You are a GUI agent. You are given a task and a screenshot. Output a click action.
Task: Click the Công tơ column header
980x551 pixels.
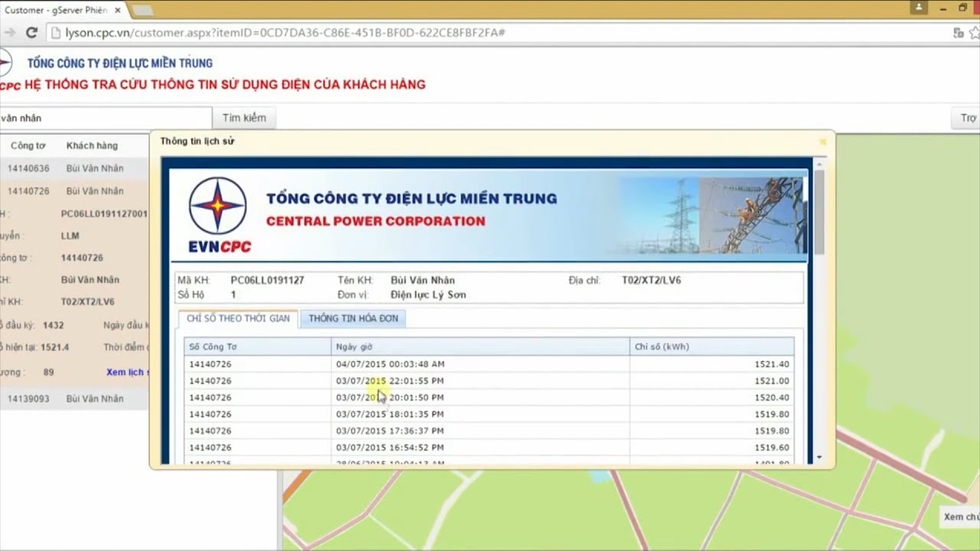(x=28, y=145)
